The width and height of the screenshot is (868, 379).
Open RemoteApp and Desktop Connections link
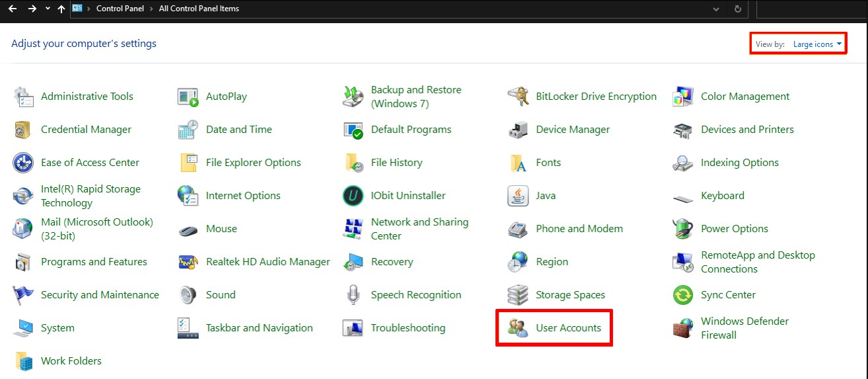[x=758, y=262]
